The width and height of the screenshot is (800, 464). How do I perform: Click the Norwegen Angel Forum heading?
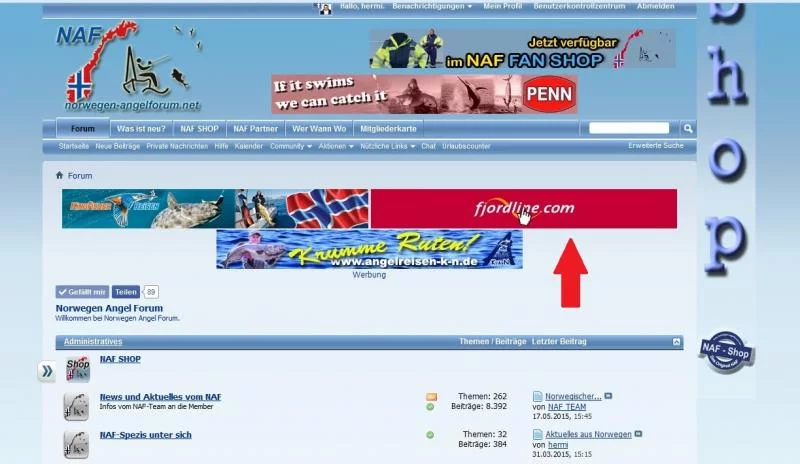click(109, 308)
